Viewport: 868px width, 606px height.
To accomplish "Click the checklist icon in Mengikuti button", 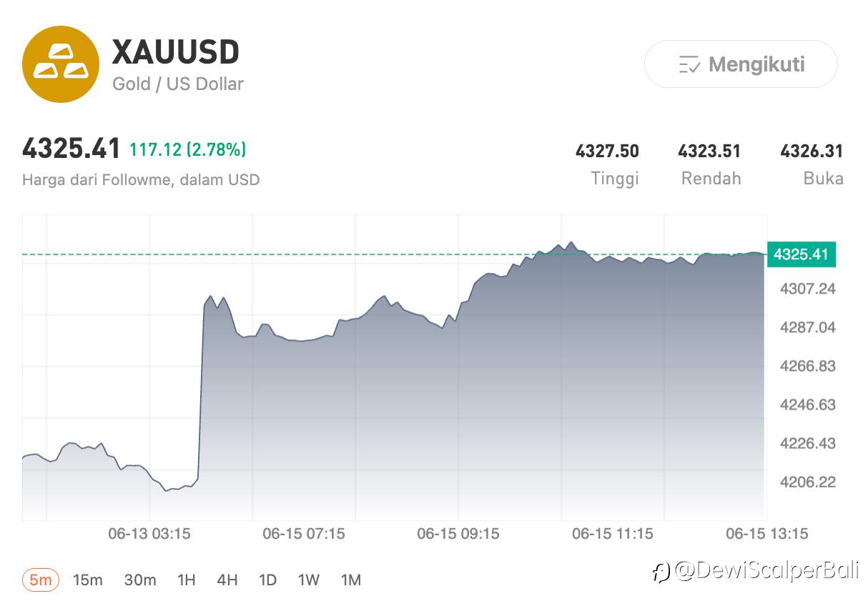I will [689, 64].
